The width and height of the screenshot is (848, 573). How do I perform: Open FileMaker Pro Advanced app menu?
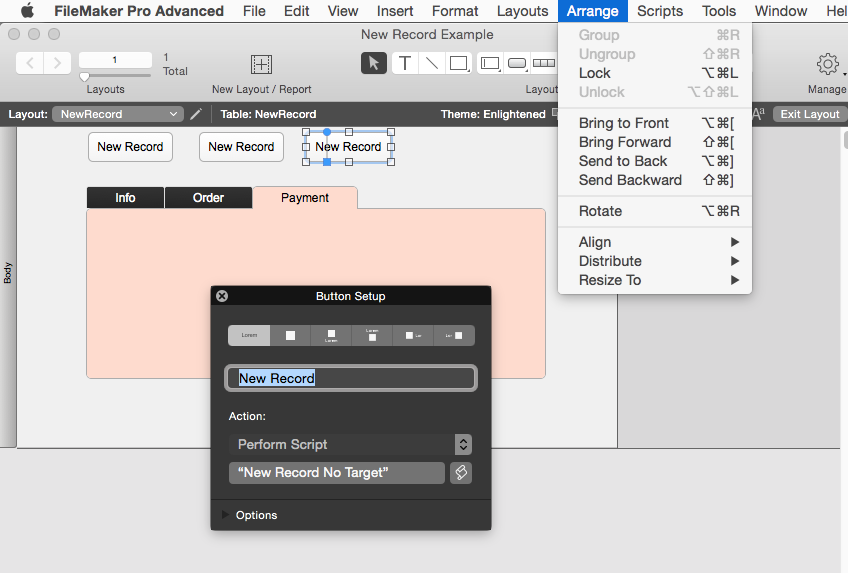pyautogui.click(x=139, y=11)
